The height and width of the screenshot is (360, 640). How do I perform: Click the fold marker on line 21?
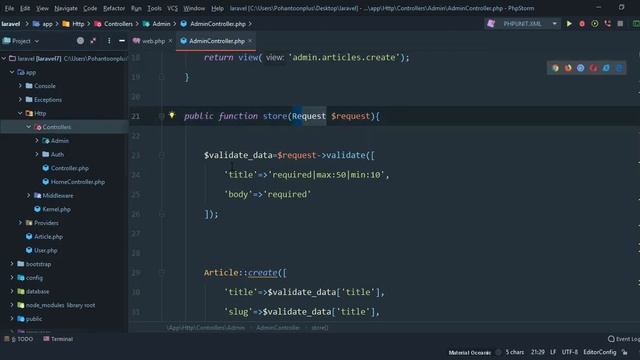[x=162, y=116]
